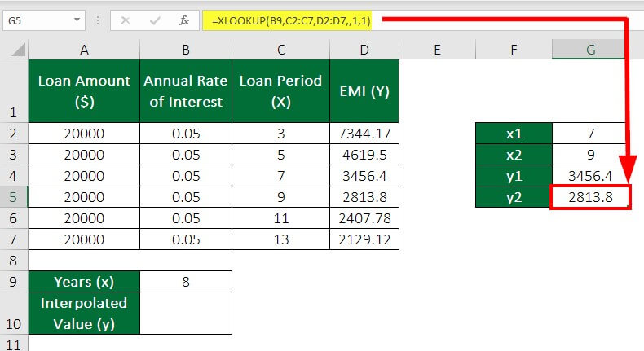644x351 pixels.
Task: Click the Insert Function fx icon
Action: (184, 20)
